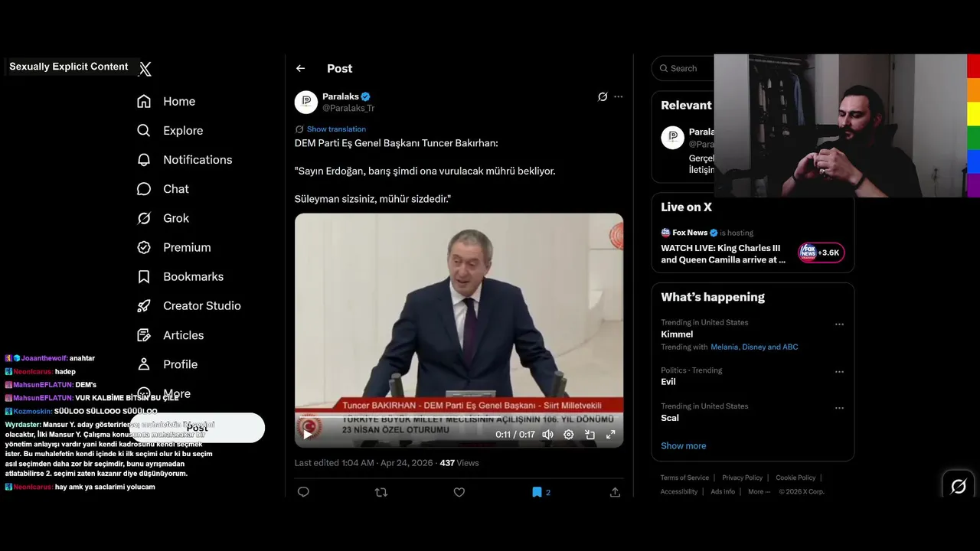
Task: Click the white Post compose button
Action: [197, 428]
